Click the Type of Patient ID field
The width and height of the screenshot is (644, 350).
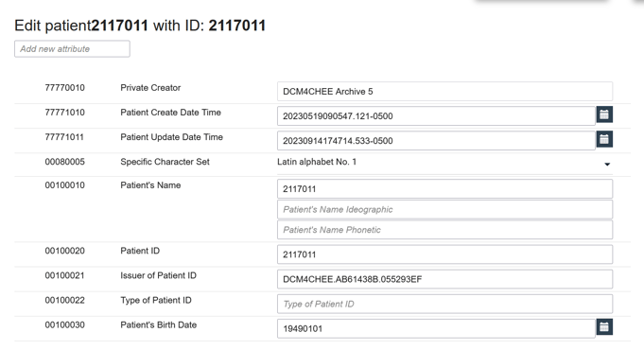coord(444,304)
